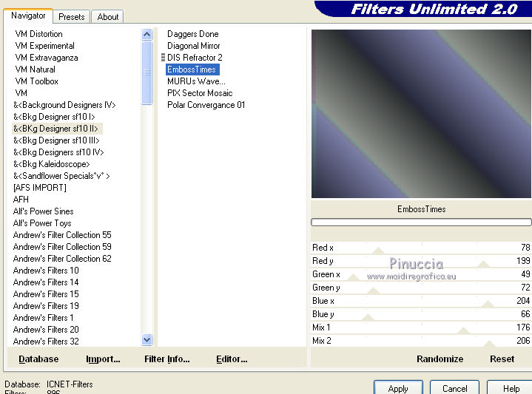This screenshot has height=394, width=532.
Task: Choose Daggers Done filter
Action: click(192, 34)
